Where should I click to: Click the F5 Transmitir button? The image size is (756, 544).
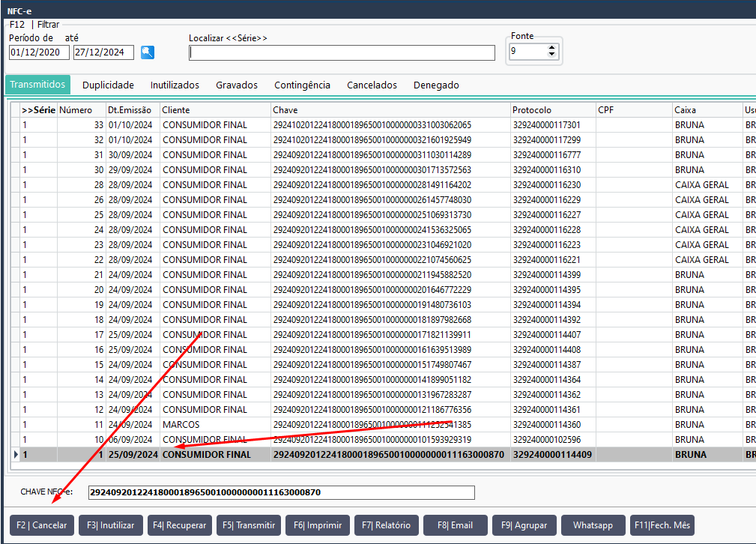point(250,525)
